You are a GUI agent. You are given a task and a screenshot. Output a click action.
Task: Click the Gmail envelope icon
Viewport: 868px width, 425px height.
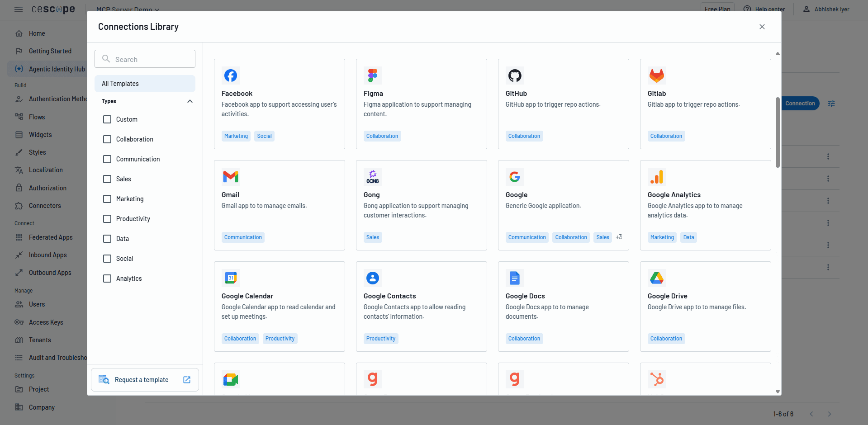coord(230,177)
